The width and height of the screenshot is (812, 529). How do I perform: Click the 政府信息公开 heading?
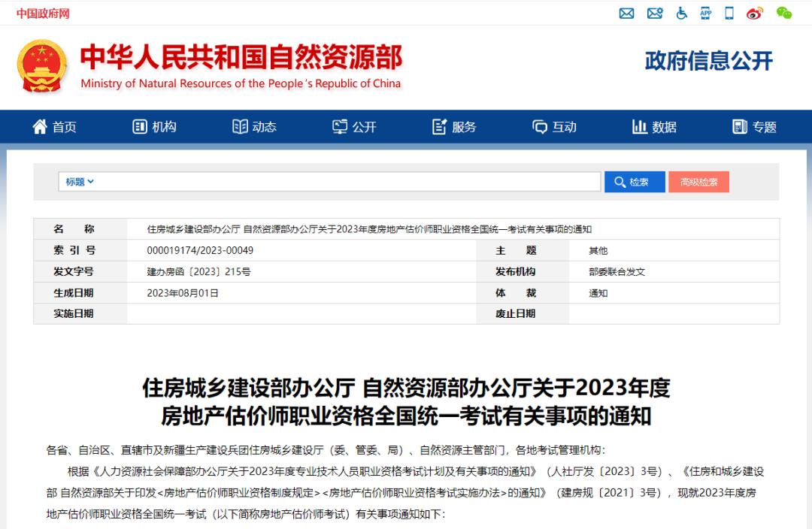tap(708, 61)
